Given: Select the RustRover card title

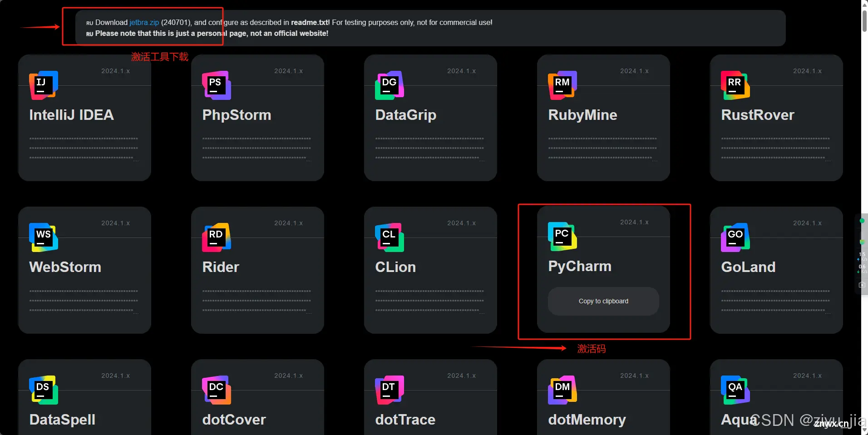Looking at the screenshot, I should [758, 115].
